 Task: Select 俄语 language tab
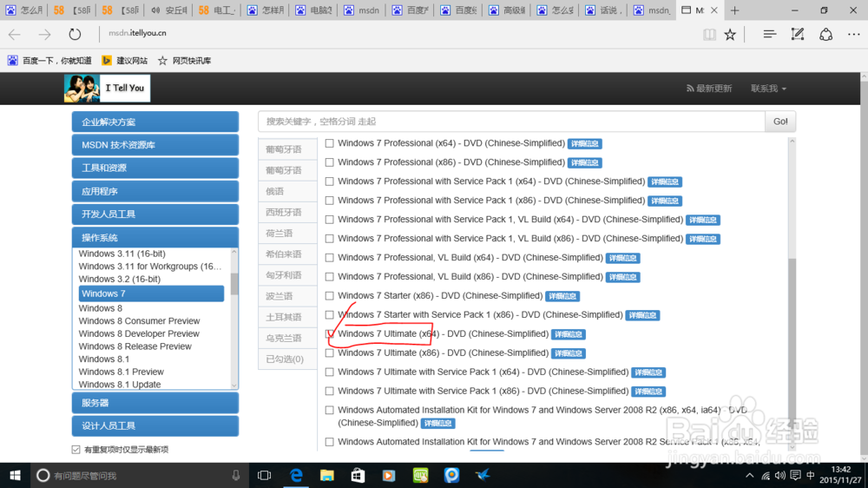287,191
